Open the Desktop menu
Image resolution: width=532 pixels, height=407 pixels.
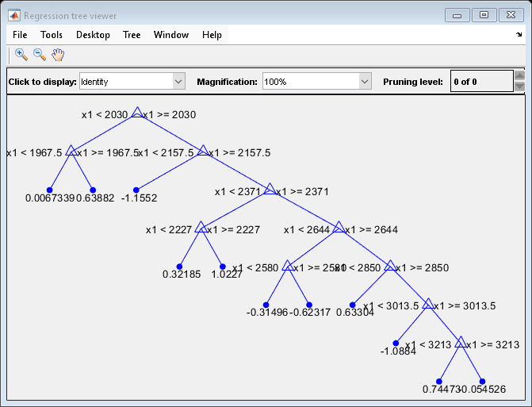point(93,35)
